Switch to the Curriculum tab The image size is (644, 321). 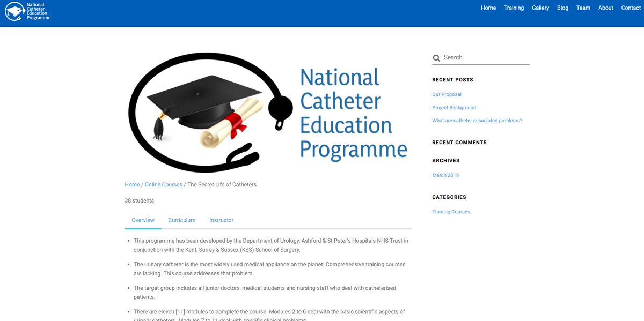182,220
